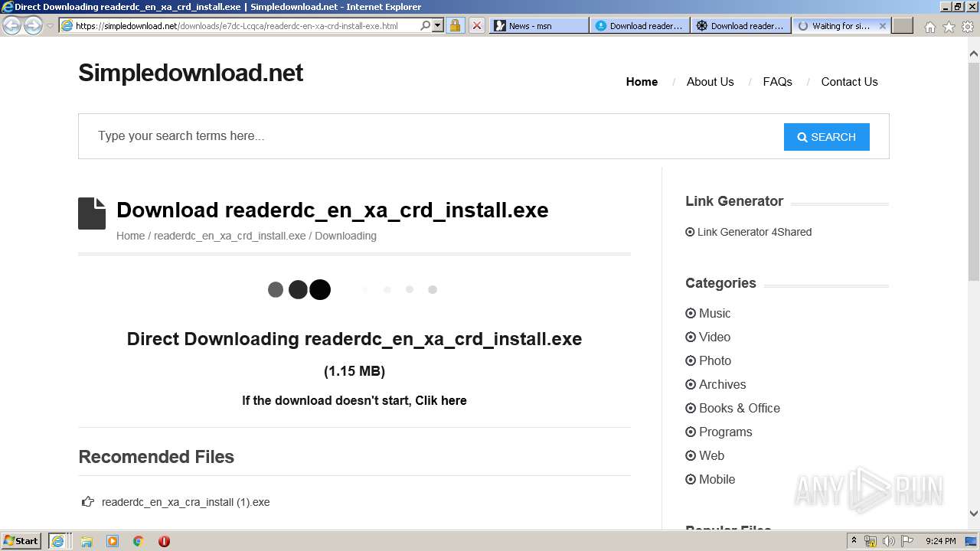980x551 pixels.
Task: Click the address bar search magnifier icon
Action: tap(426, 25)
